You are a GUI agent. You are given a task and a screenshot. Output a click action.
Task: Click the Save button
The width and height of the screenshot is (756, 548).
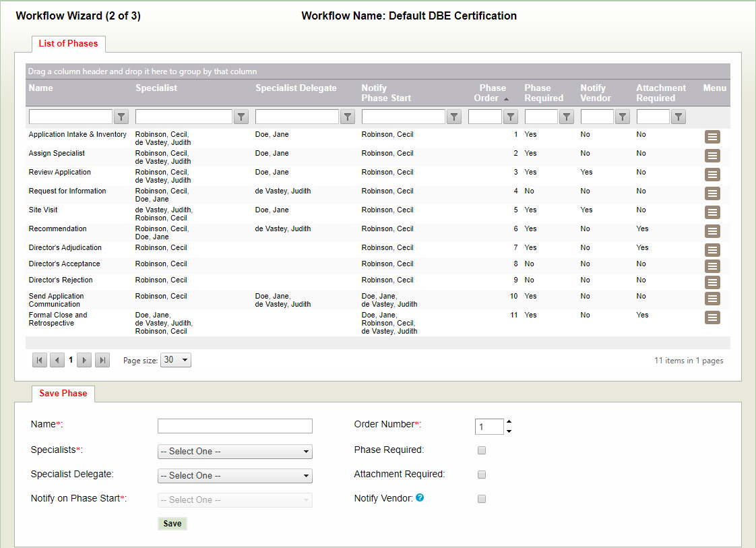(172, 524)
